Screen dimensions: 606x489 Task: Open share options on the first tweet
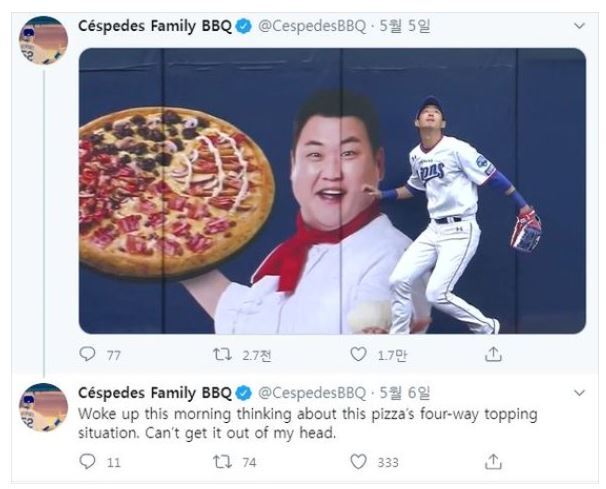coord(493,354)
